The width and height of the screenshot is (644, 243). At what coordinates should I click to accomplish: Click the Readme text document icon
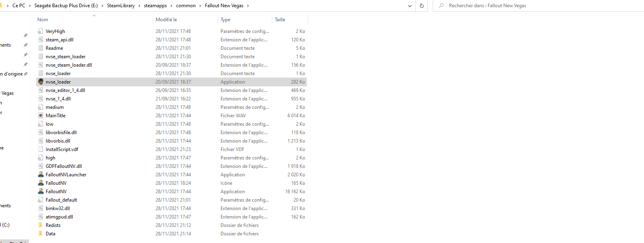coord(41,48)
